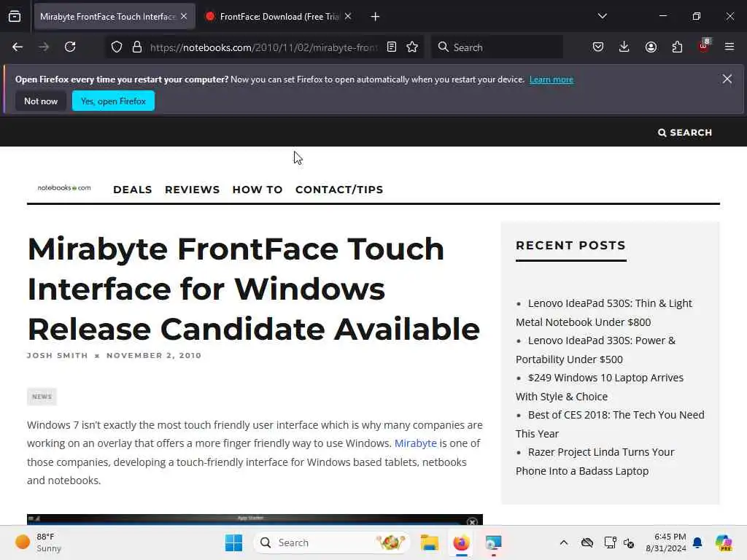The image size is (747, 560).
Task: Open uBlock Origin extension icon
Action: click(704, 46)
